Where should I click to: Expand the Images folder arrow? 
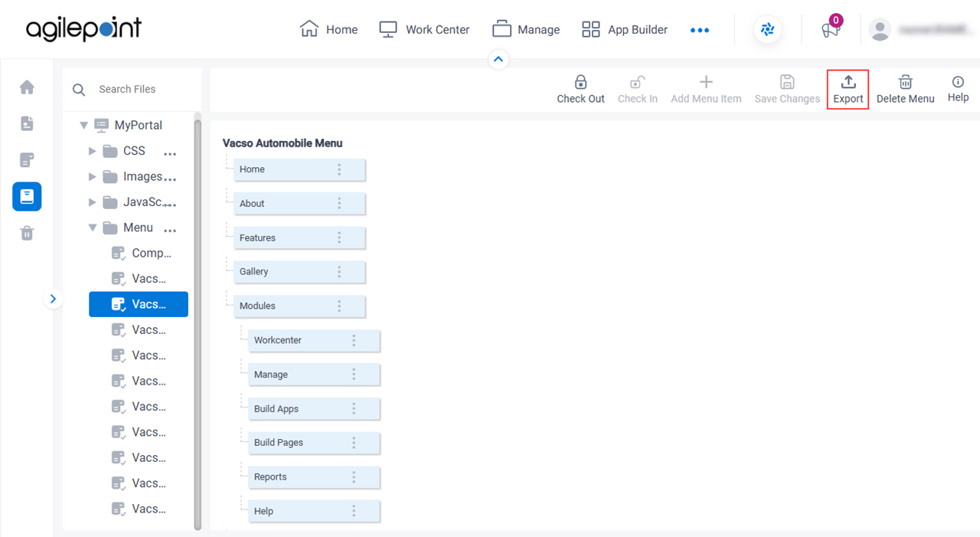pyautogui.click(x=93, y=177)
